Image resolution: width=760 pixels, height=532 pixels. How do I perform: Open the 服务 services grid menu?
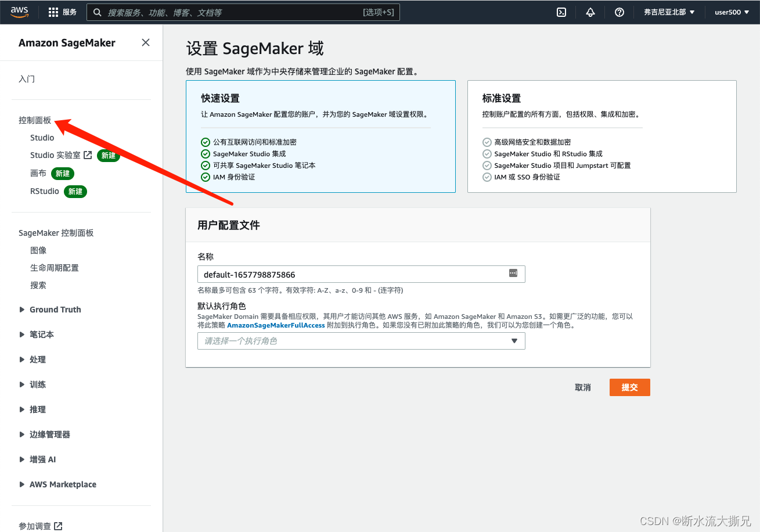pyautogui.click(x=63, y=12)
